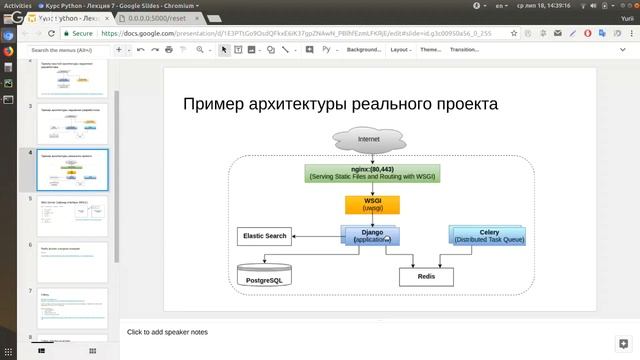The height and width of the screenshot is (360, 640).
Task: Select slide 7 thumbnail
Action: pos(73,309)
